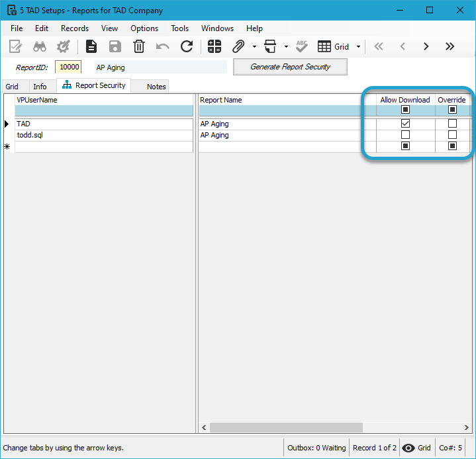Open the Records menu
The width and height of the screenshot is (476, 459).
coord(75,28)
